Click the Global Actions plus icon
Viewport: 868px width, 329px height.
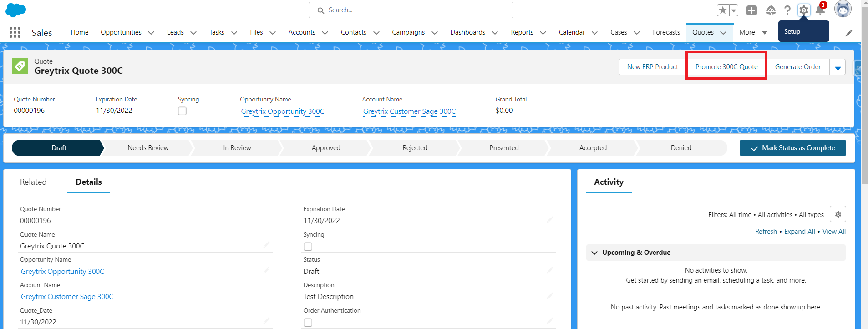tap(752, 10)
